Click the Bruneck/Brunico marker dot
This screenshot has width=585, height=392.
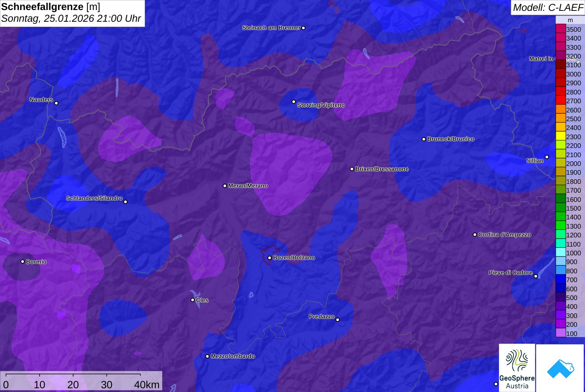[424, 139]
